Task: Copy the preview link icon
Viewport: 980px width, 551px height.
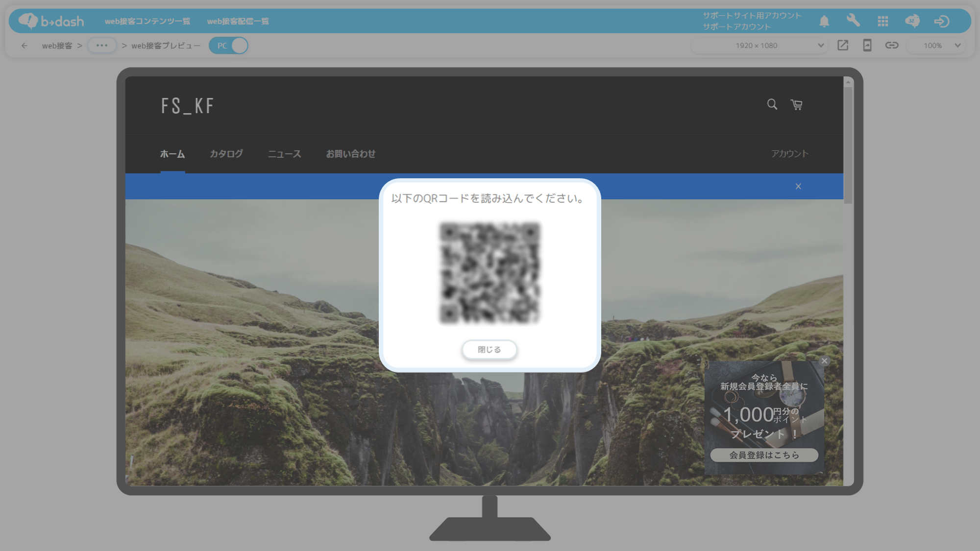Action: (x=892, y=46)
